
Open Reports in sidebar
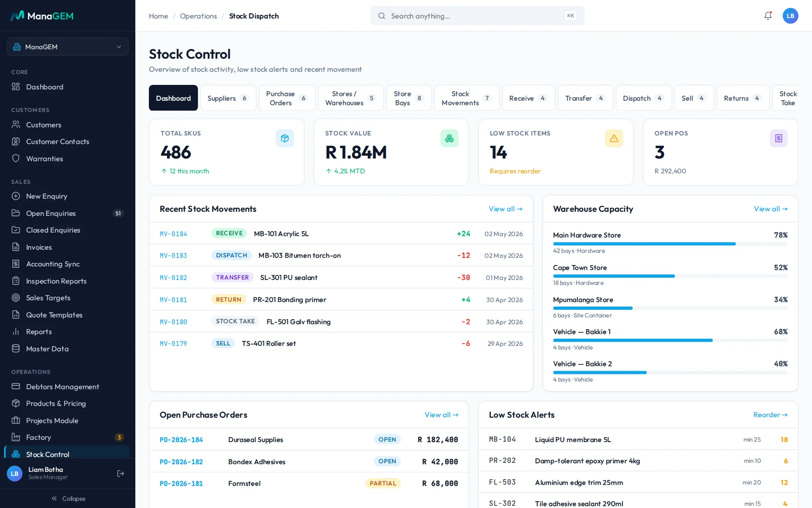coord(68,331)
